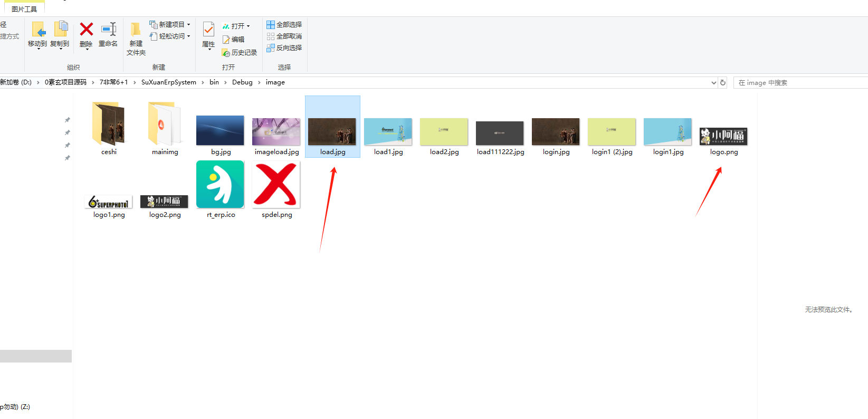Open Properties (属性) checkmark icon
This screenshot has height=419, width=868.
pos(208,30)
